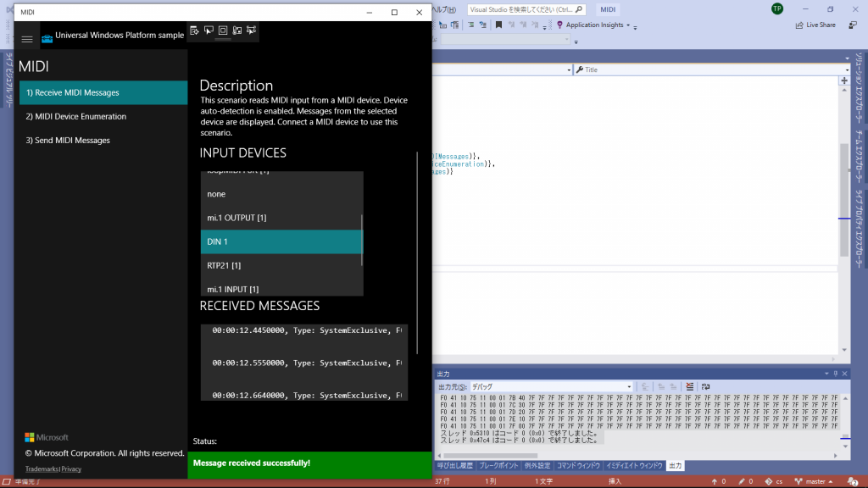Click the comment-out toolbar icon in Visual Studio
The width and height of the screenshot is (868, 488).
[x=471, y=25]
